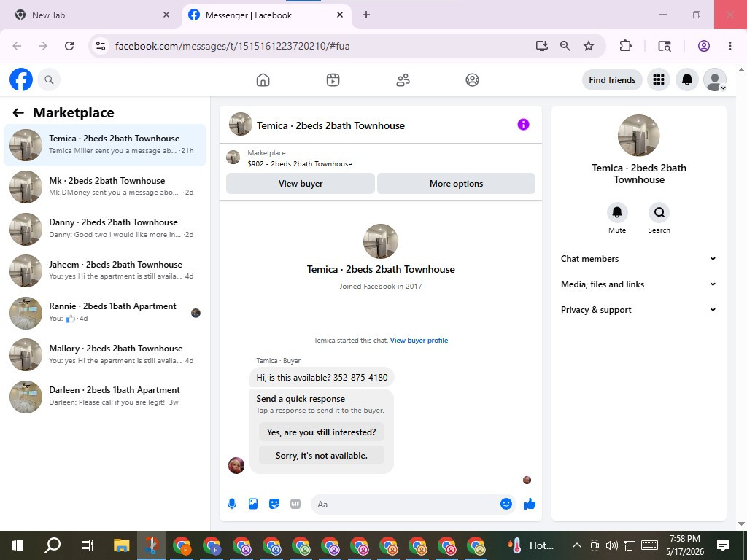Open the Facebook search icon
The image size is (747, 560).
[49, 79]
